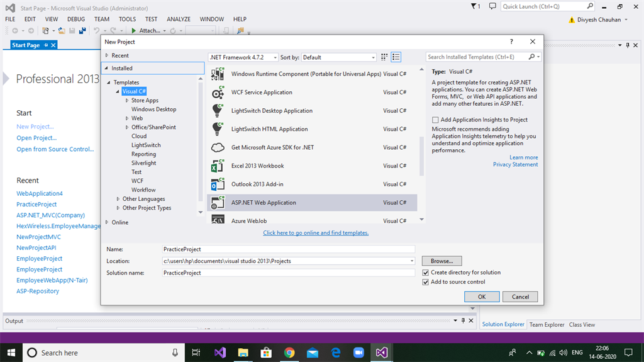This screenshot has width=644, height=362.
Task: Open the Learn more link
Action: 524,157
